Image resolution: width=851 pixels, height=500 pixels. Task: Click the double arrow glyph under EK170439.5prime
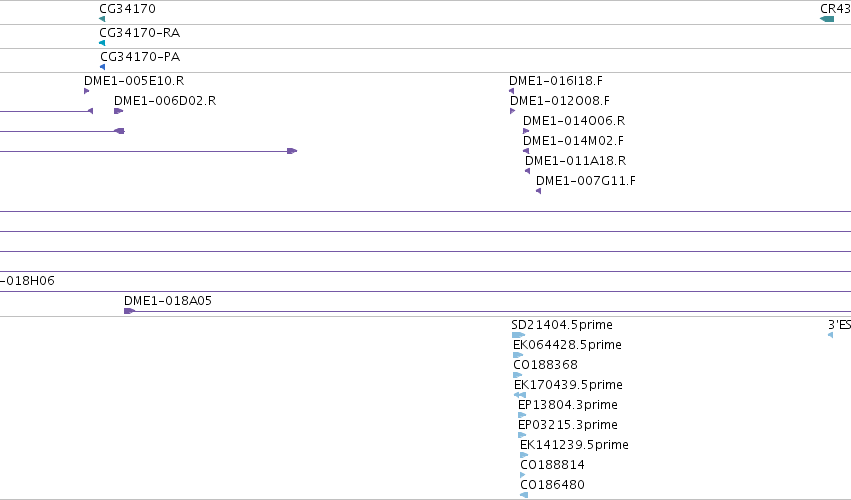click(x=520, y=395)
